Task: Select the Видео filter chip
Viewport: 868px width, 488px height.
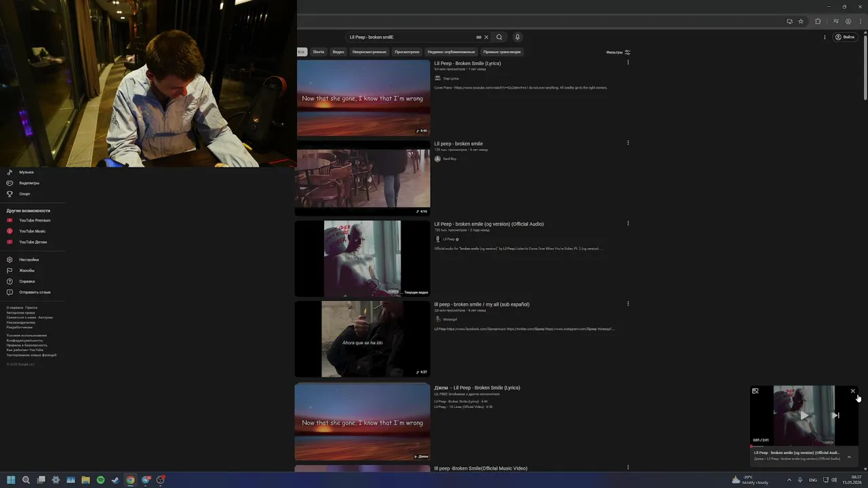Action: click(x=338, y=52)
